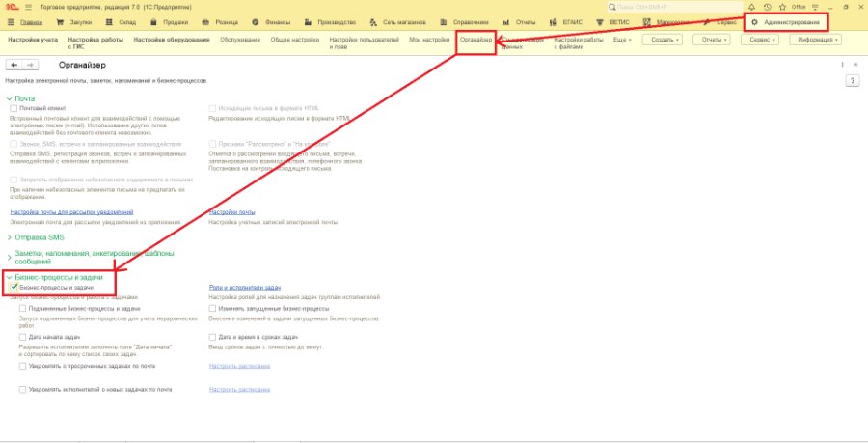Open the Закупки section with cart icon
The image size is (868, 443).
pos(61,23)
